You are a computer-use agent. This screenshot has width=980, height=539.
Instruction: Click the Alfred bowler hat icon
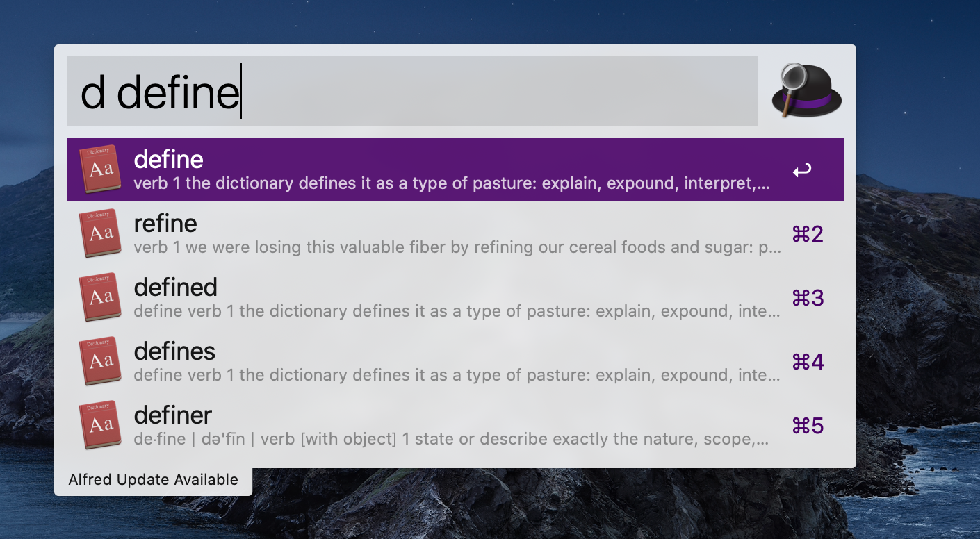[806, 91]
